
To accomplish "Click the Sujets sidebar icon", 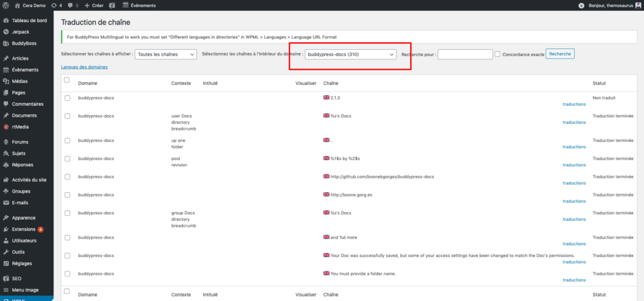I will click(6, 154).
